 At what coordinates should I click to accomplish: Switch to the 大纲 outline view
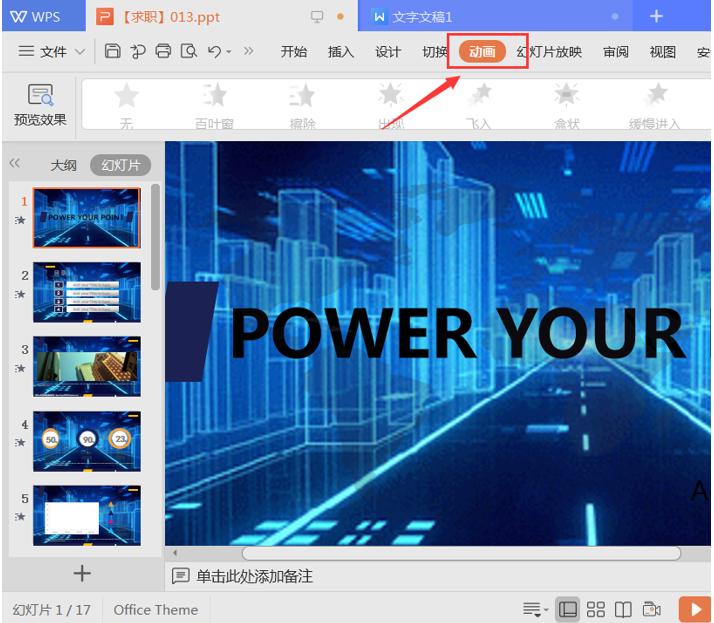tap(63, 165)
